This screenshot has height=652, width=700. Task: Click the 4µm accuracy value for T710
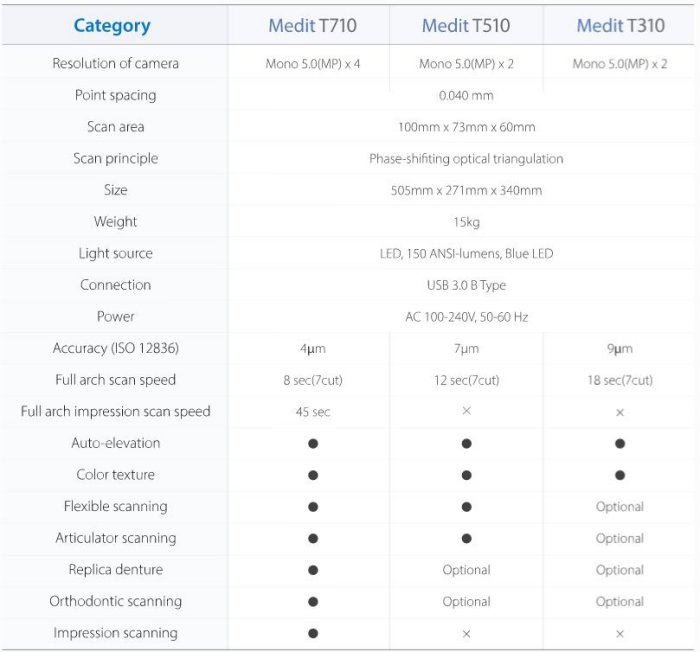(313, 349)
